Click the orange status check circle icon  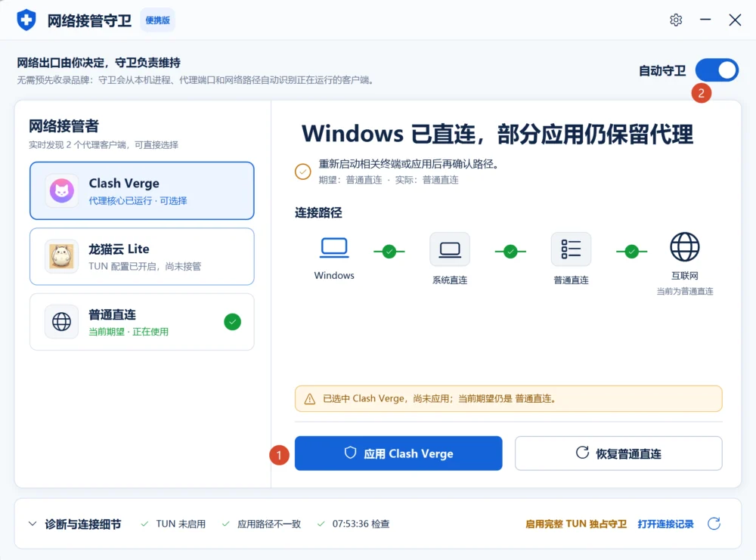303,172
